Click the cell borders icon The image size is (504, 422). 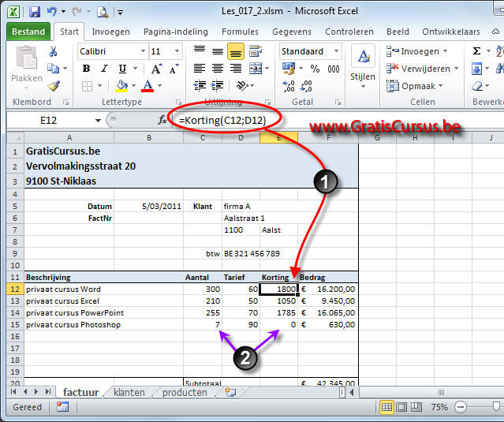(87, 86)
